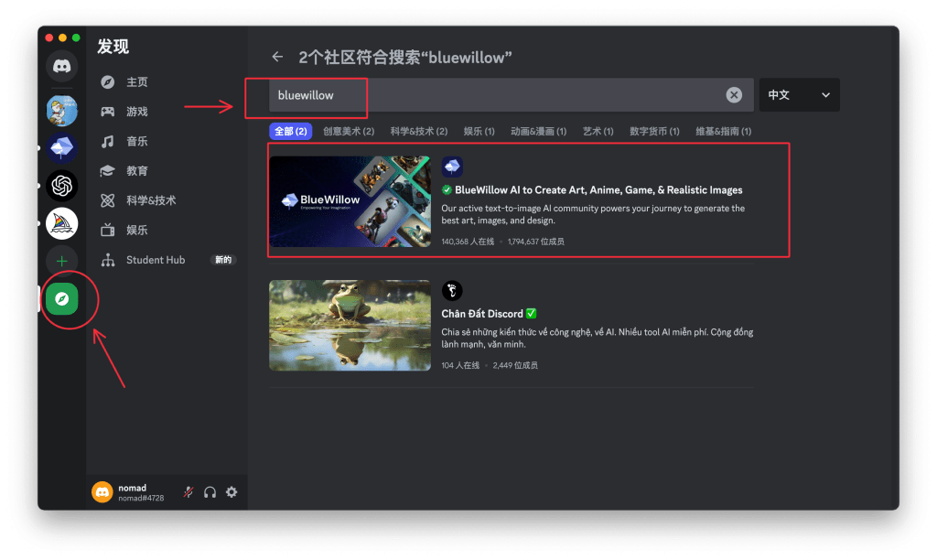Image resolution: width=937 pixels, height=560 pixels.
Task: Click the 104 人在线 online count
Action: (x=460, y=365)
